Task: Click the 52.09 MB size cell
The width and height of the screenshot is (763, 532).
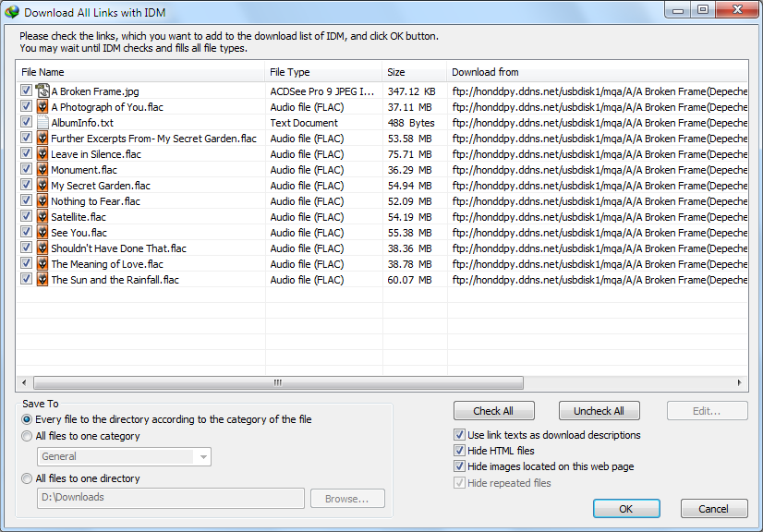Action: (410, 201)
